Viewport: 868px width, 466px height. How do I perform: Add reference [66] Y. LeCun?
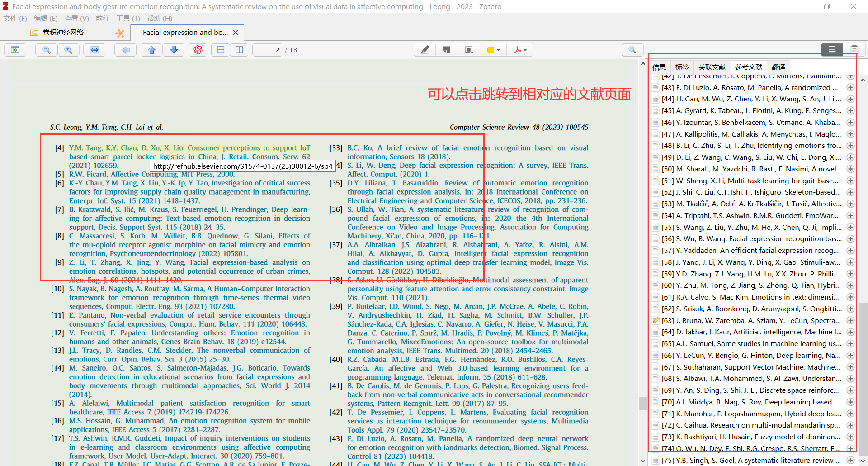coord(850,356)
